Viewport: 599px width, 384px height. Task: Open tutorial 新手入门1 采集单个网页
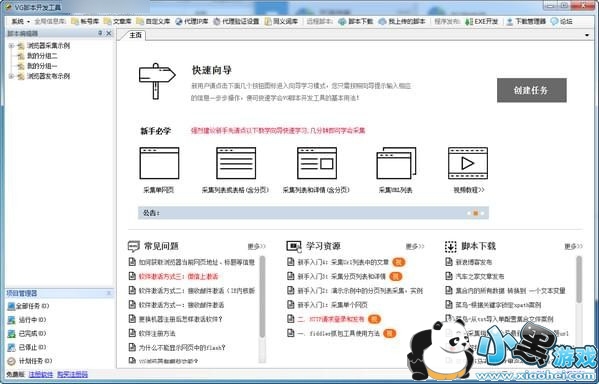coord(332,305)
